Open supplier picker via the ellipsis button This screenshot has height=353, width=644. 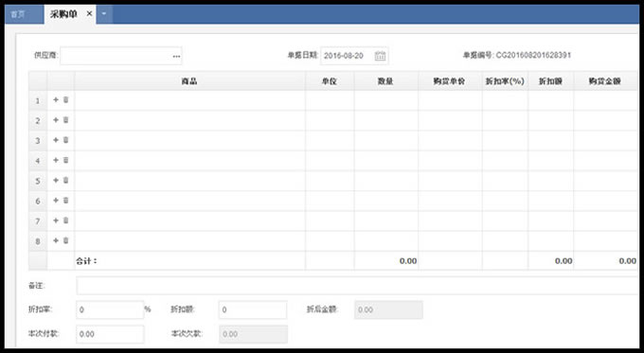tap(176, 56)
